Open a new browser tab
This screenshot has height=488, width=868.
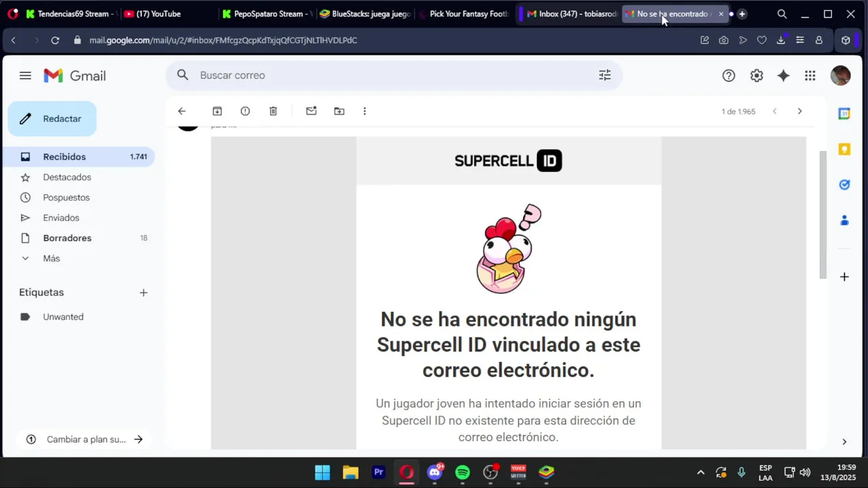[742, 14]
